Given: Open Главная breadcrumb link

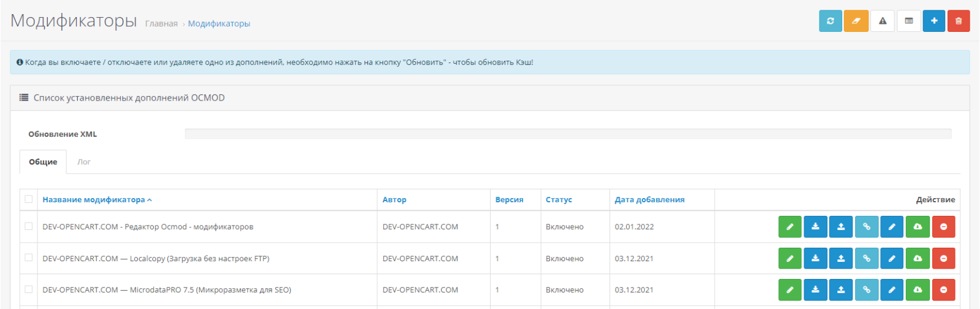Looking at the screenshot, I should pyautogui.click(x=161, y=23).
